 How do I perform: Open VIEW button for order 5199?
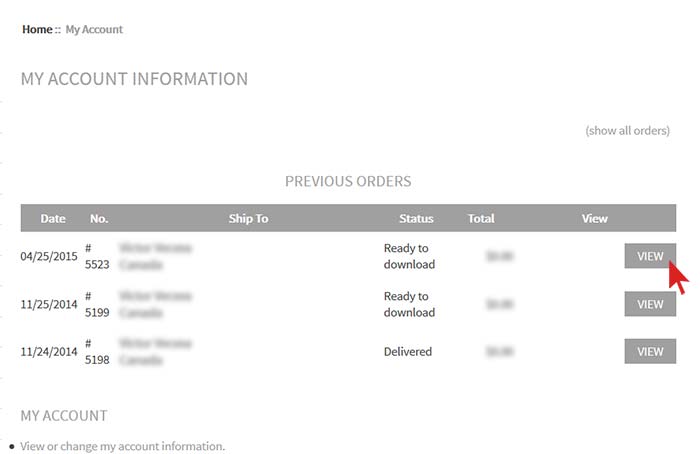pyautogui.click(x=650, y=304)
